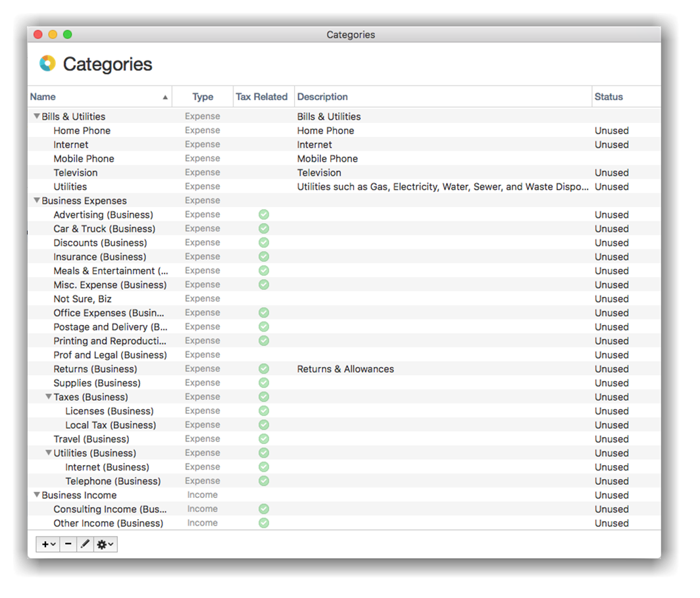Sort by the Status column header

(x=609, y=97)
